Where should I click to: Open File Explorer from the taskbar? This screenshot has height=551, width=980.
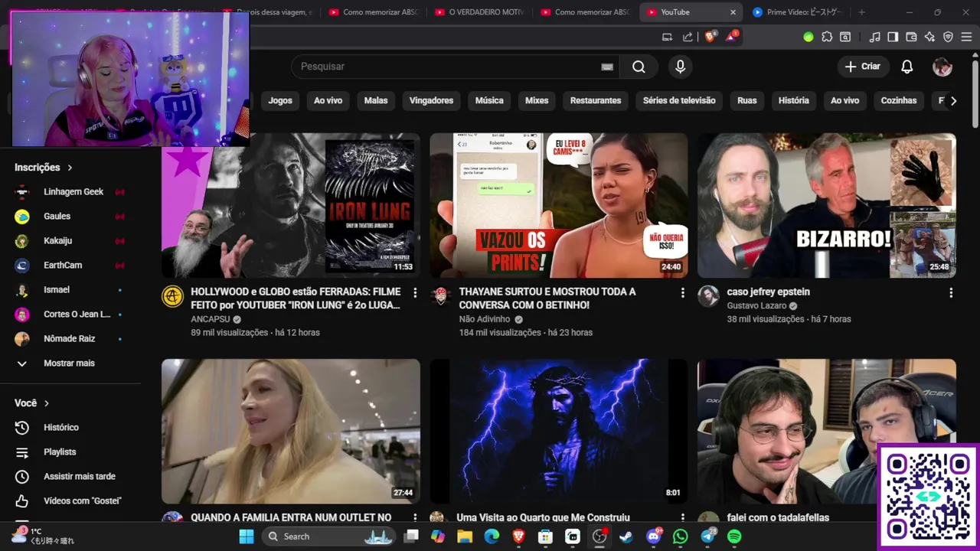[x=465, y=536]
